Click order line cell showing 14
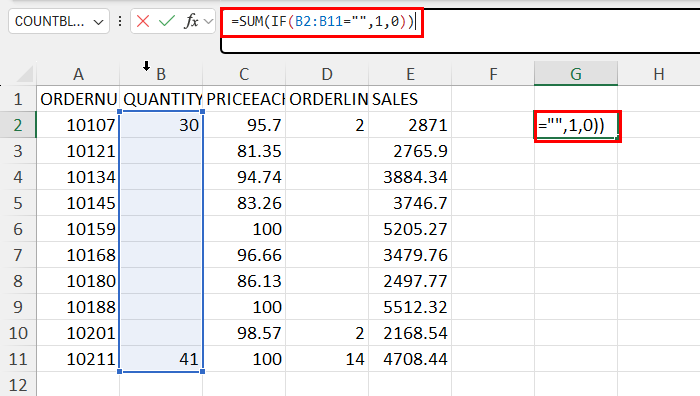The image size is (700, 396). (327, 358)
